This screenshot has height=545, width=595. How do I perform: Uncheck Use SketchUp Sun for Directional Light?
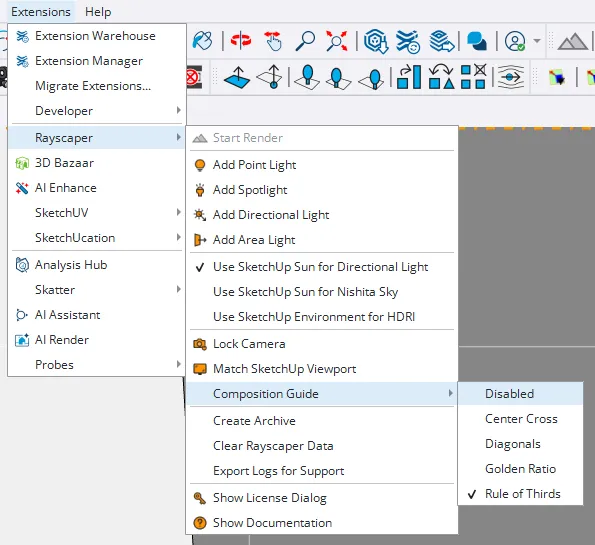(x=322, y=267)
